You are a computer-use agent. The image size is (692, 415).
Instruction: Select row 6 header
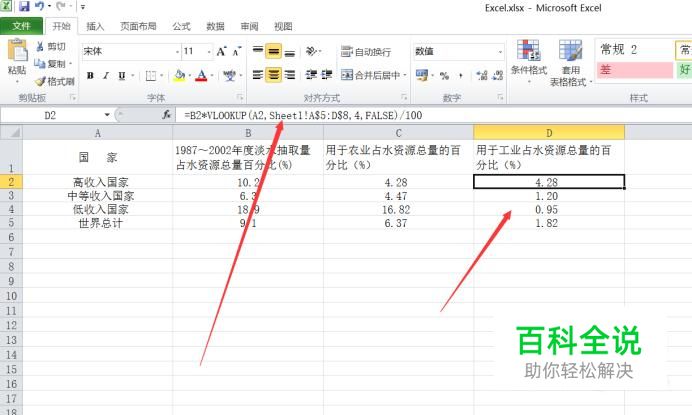point(11,238)
